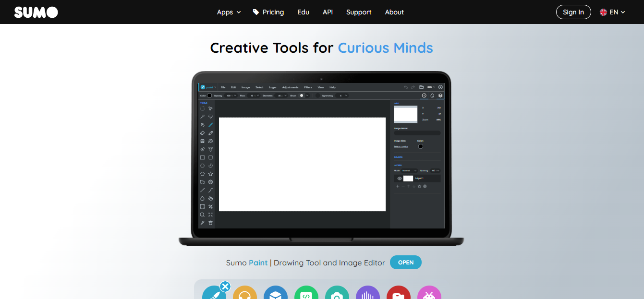Select the Sumo Paint brush app icon
This screenshot has height=299, width=644.
214,292
